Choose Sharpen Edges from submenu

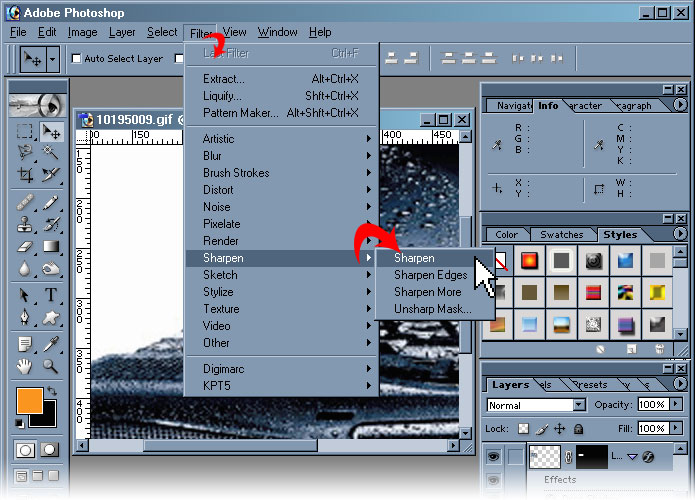pos(430,275)
